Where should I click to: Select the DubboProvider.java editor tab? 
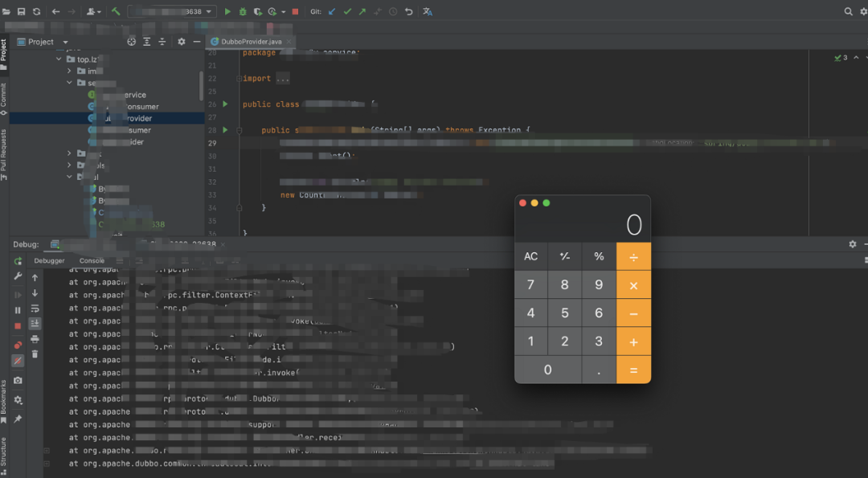(x=252, y=42)
